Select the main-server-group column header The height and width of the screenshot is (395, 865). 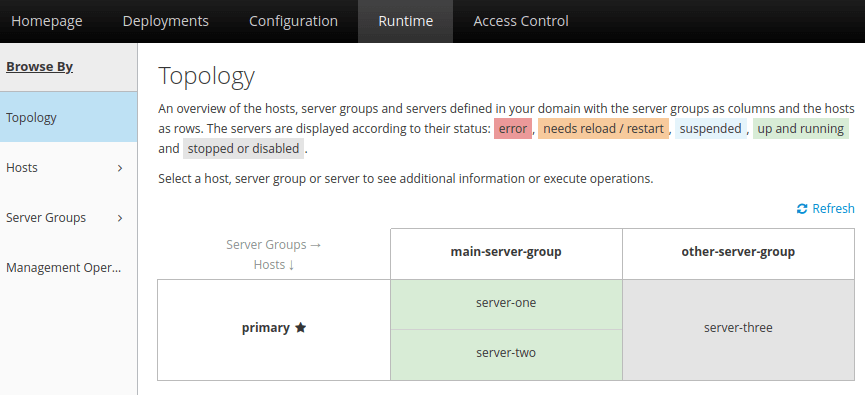(x=506, y=254)
